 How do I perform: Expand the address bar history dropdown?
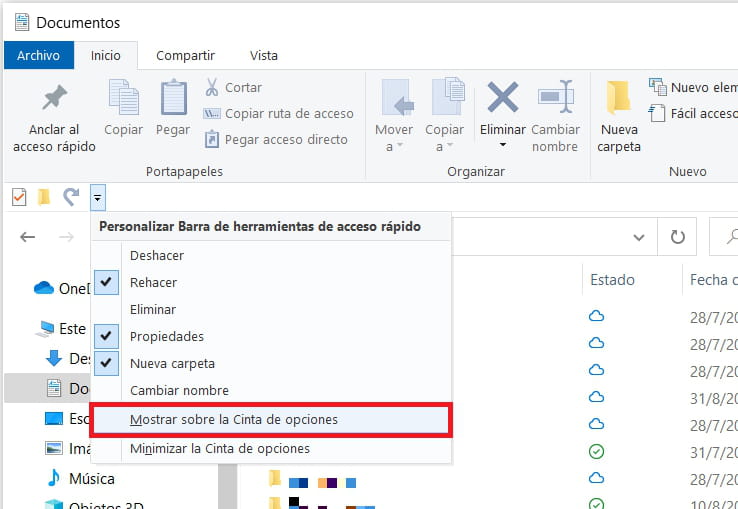(x=639, y=237)
